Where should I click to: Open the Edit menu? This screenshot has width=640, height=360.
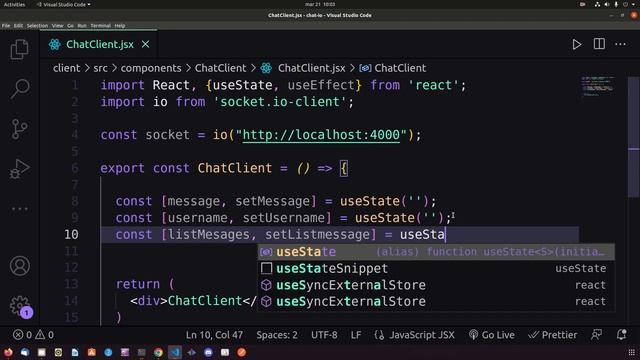(x=18, y=25)
